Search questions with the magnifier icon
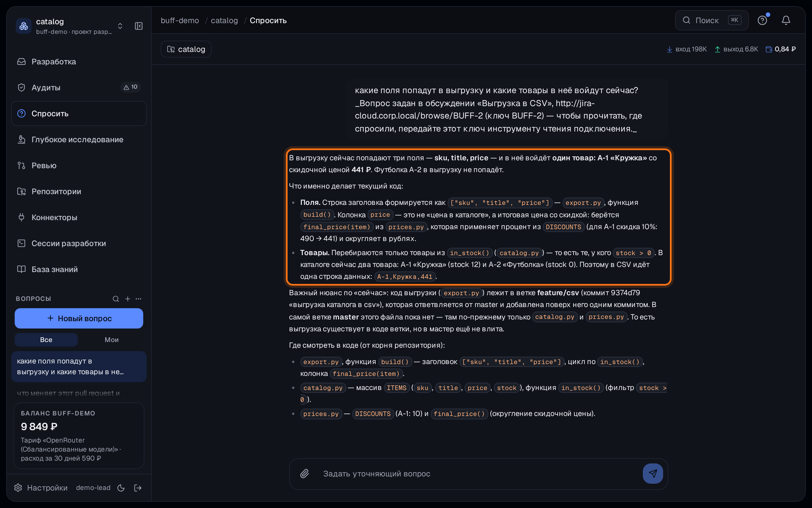The height and width of the screenshot is (508, 812). (116, 299)
